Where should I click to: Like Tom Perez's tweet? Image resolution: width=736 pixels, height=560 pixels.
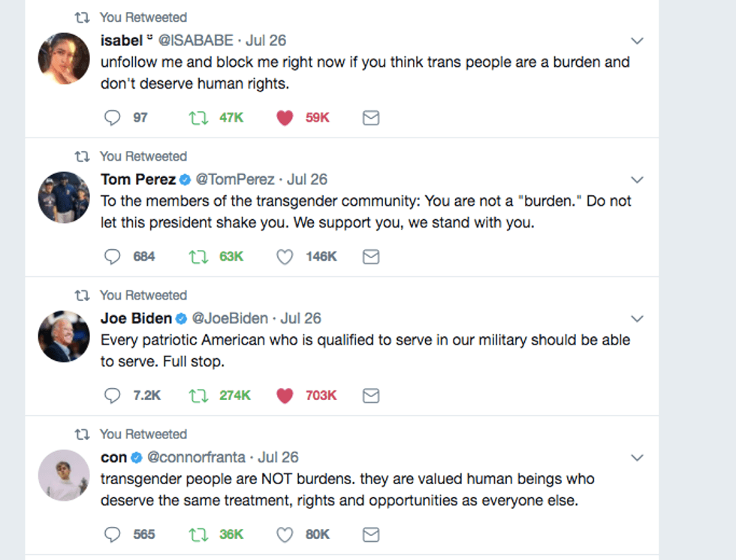tap(285, 257)
